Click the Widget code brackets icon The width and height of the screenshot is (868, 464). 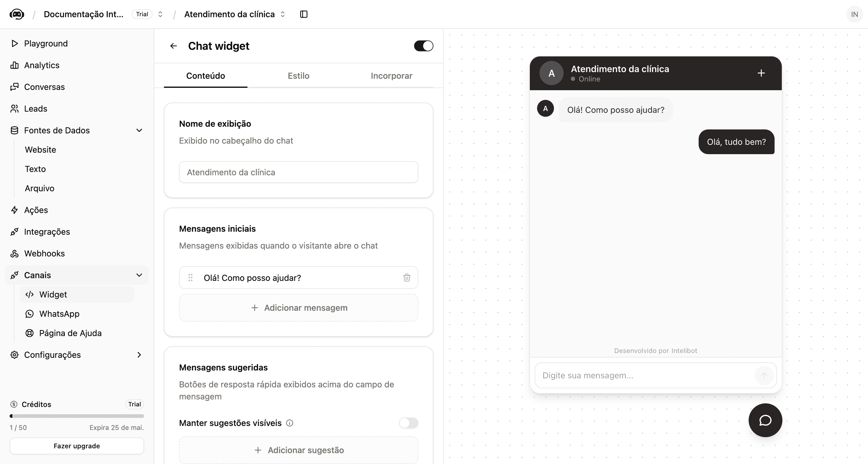(x=29, y=294)
